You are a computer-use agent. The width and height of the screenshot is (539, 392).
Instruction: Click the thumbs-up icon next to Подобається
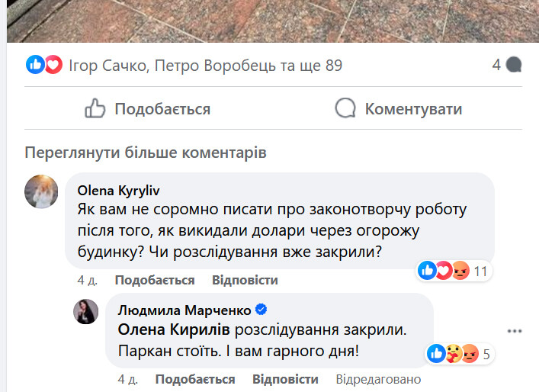coord(95,108)
